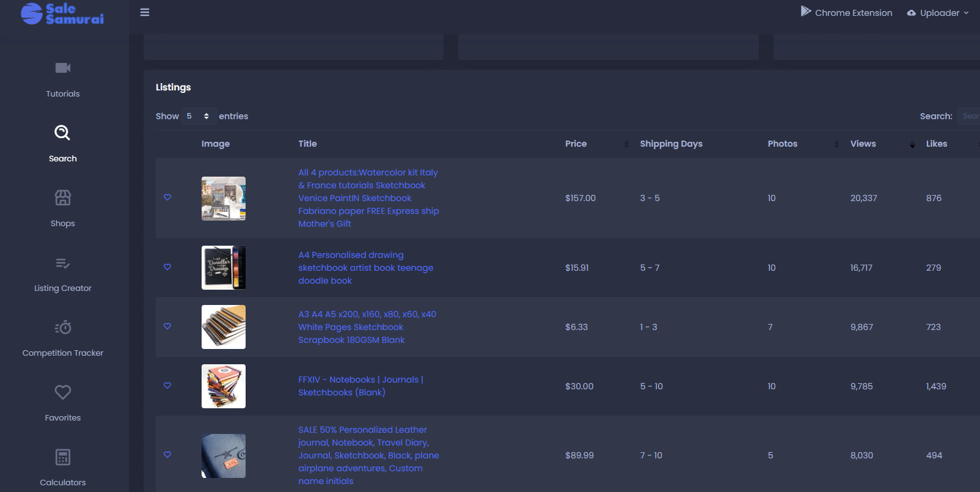Click the Calculators icon in sidebar
The width and height of the screenshot is (980, 492).
pyautogui.click(x=63, y=457)
